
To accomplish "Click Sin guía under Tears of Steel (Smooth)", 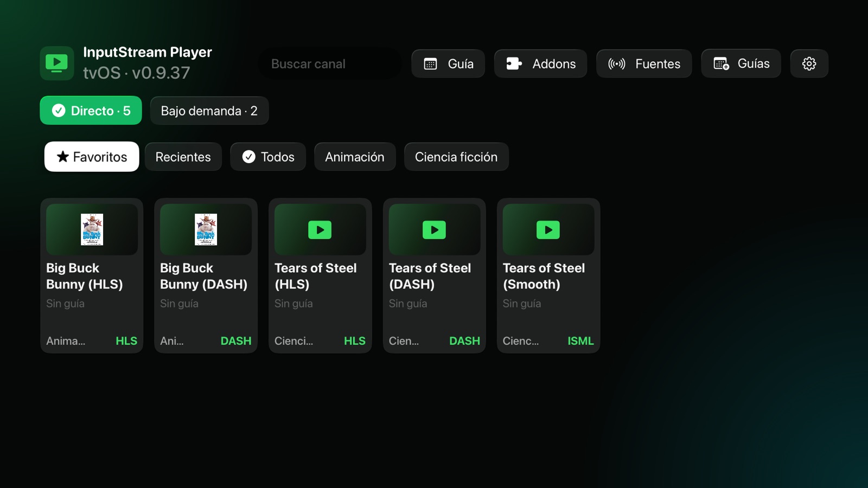I will 522,304.
